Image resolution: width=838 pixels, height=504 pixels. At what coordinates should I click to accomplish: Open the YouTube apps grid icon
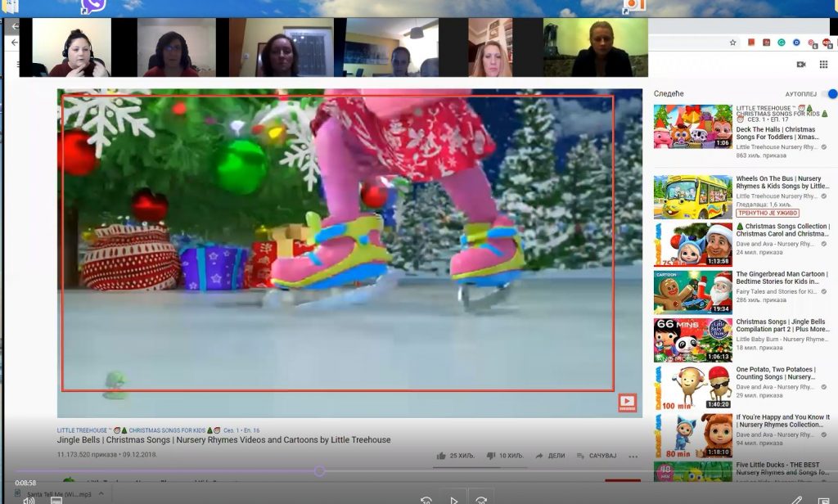tap(825, 64)
